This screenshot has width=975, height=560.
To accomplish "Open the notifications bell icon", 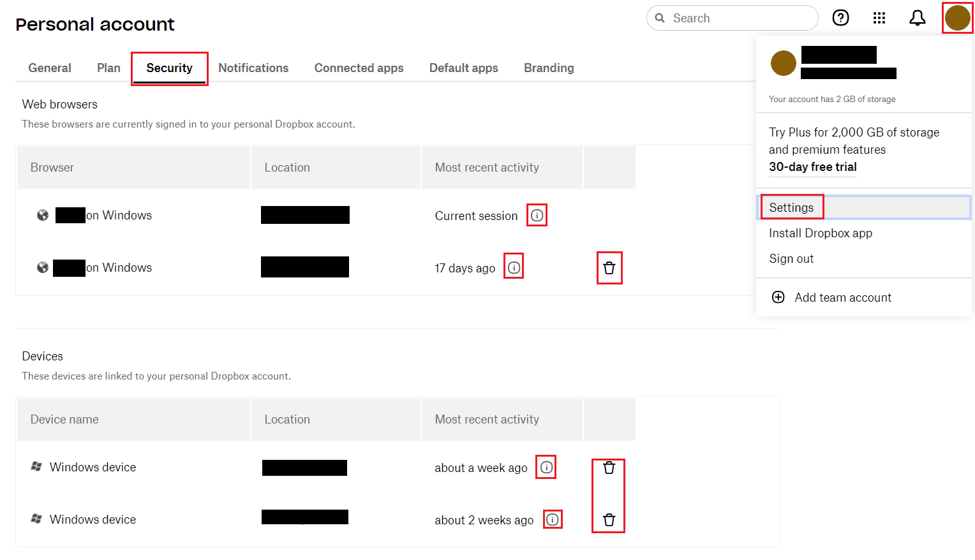I will 918,18.
